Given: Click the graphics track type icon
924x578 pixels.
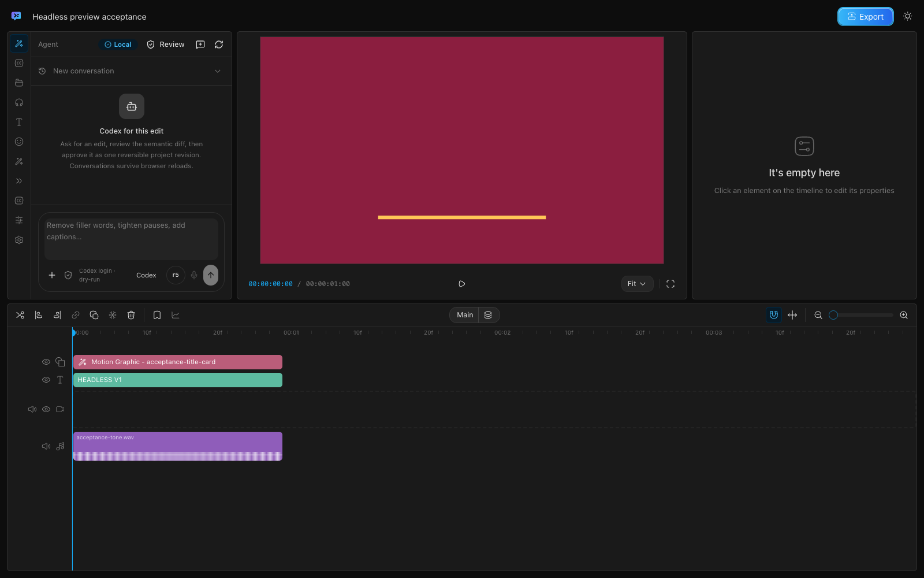Looking at the screenshot, I should click(60, 362).
